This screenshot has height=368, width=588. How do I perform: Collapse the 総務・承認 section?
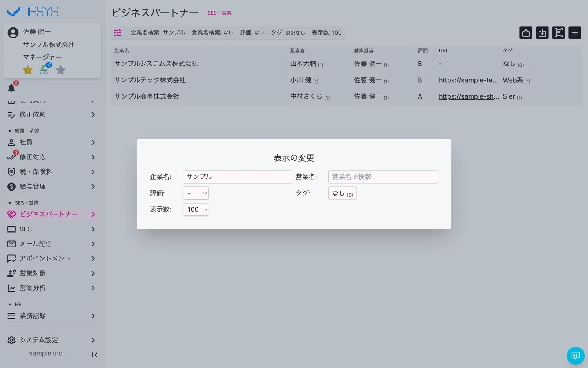coord(24,131)
